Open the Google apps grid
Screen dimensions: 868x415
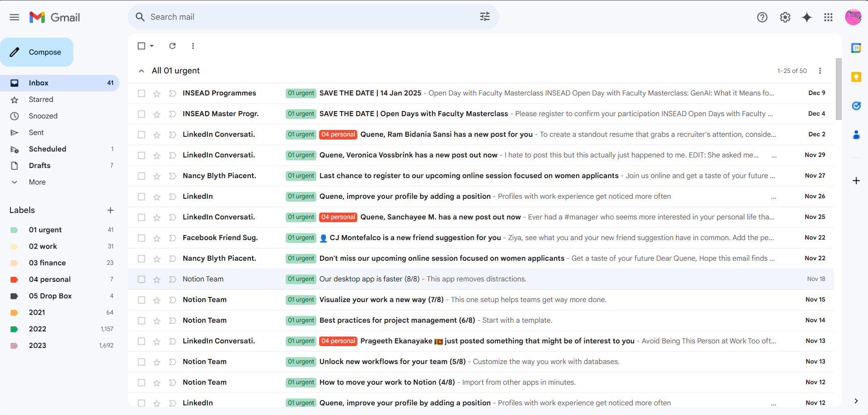click(828, 17)
